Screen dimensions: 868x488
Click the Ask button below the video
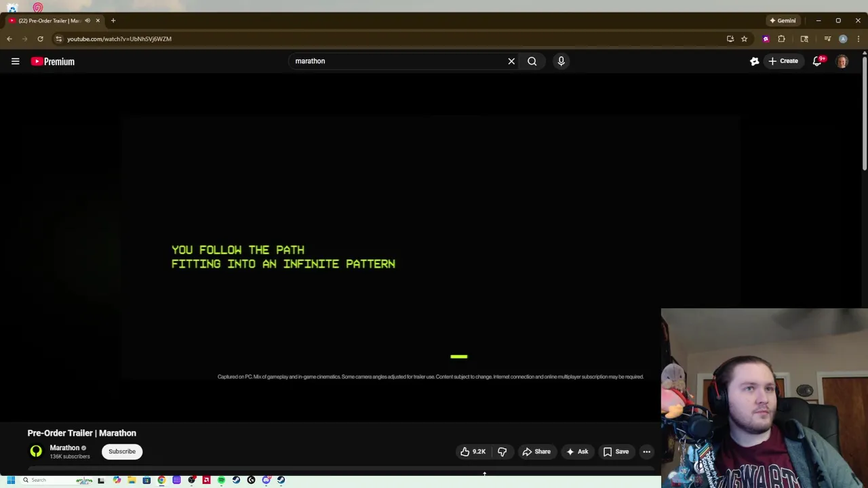577,451
